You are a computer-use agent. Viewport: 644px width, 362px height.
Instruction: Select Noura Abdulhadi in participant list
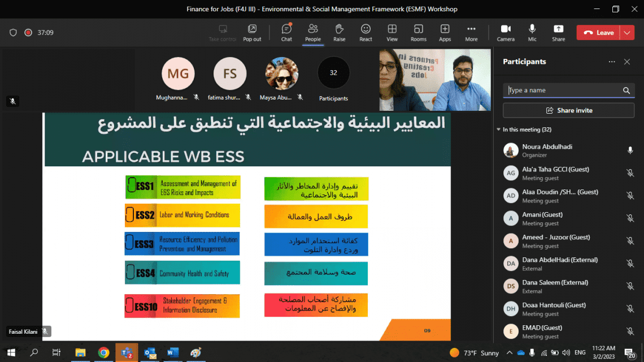547,146
